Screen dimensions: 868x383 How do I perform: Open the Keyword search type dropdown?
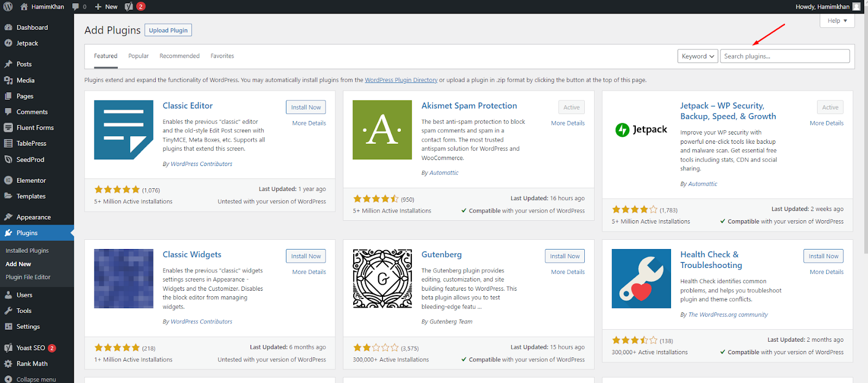(x=698, y=56)
